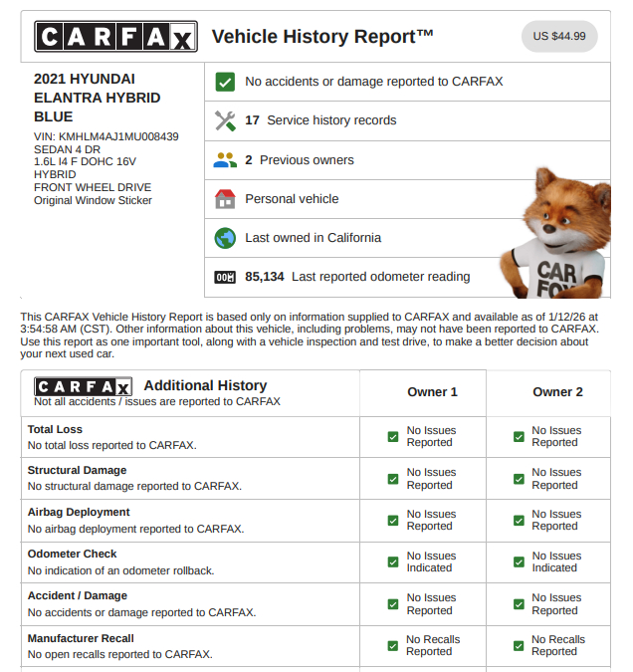
Task: Select the Owner 2 column header
Action: coord(557,392)
